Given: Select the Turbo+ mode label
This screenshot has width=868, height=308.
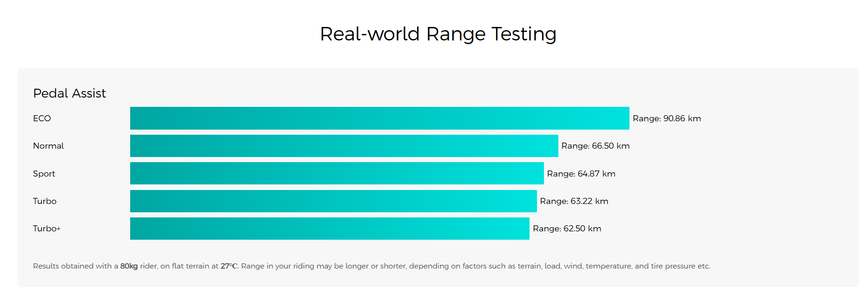Looking at the screenshot, I should 46,229.
